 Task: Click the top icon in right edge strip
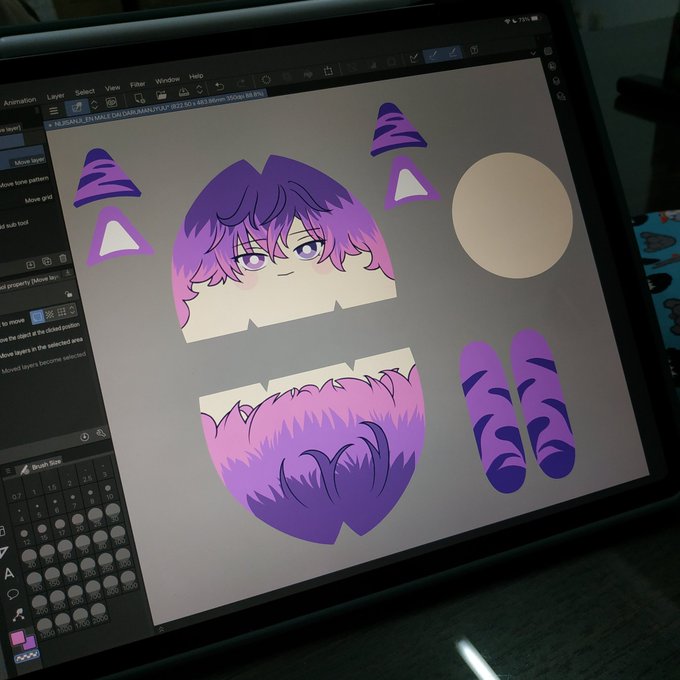[548, 51]
